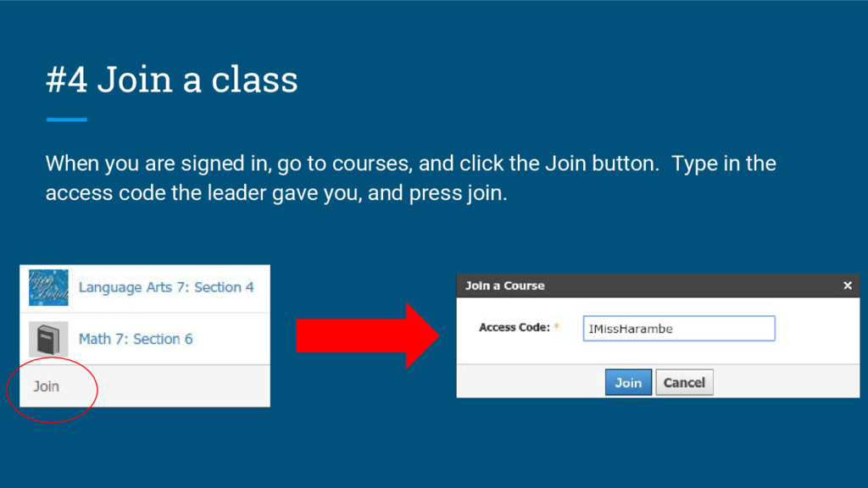Click the Math 7 book icon
Viewport: 868px width, 488px height.
point(48,339)
